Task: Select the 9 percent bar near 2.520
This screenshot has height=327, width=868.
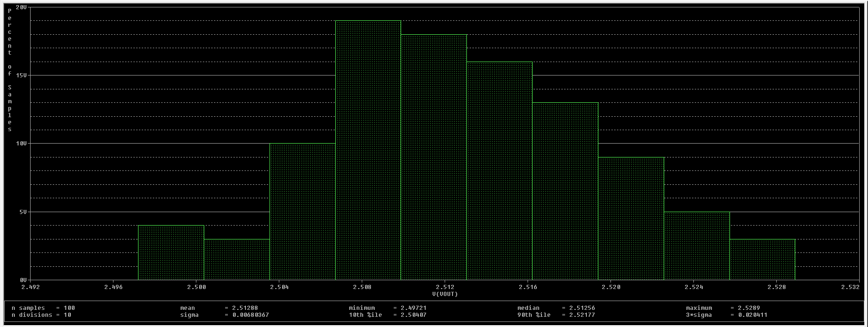Action: click(x=631, y=219)
